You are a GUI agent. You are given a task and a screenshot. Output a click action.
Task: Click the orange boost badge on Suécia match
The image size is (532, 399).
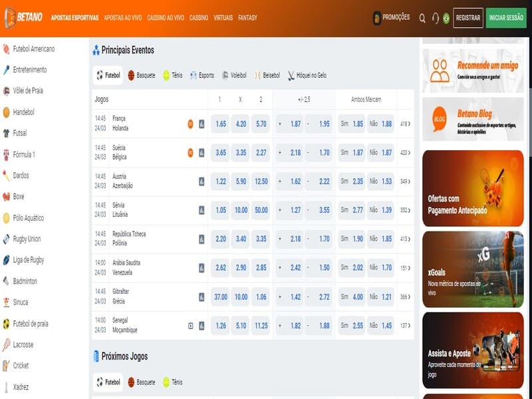[190, 152]
